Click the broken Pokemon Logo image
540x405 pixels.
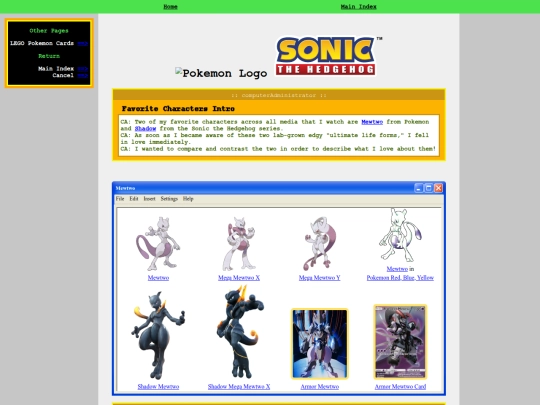tap(221, 73)
